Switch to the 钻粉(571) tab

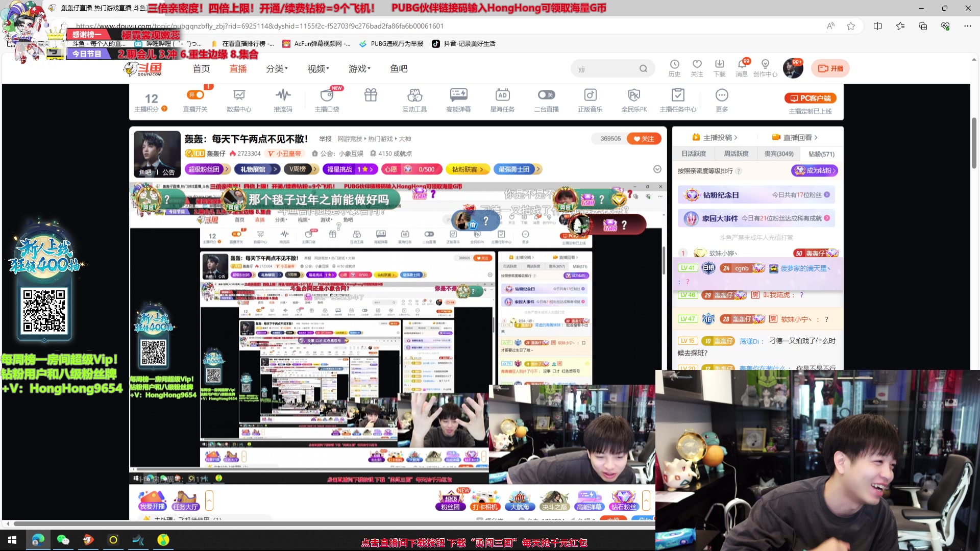point(820,154)
